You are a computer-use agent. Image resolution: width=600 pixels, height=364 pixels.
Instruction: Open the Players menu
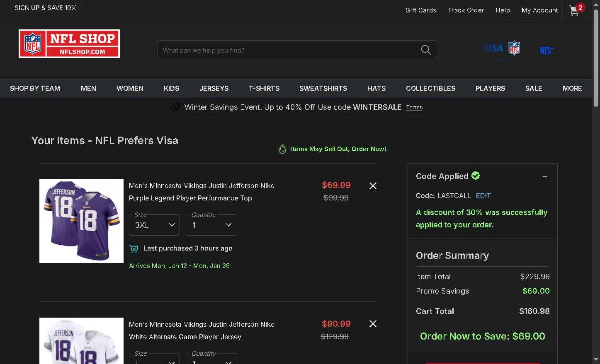coord(490,88)
